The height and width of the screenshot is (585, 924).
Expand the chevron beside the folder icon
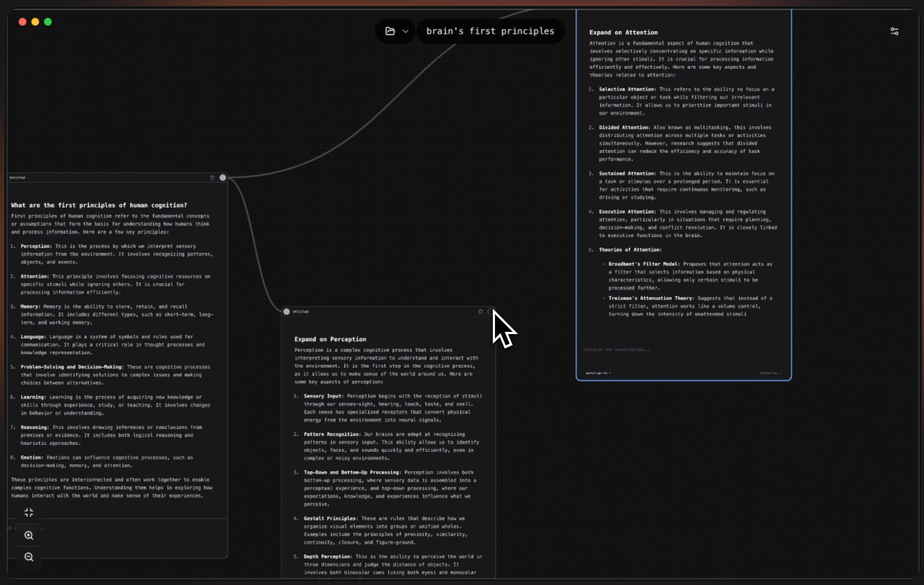[405, 31]
